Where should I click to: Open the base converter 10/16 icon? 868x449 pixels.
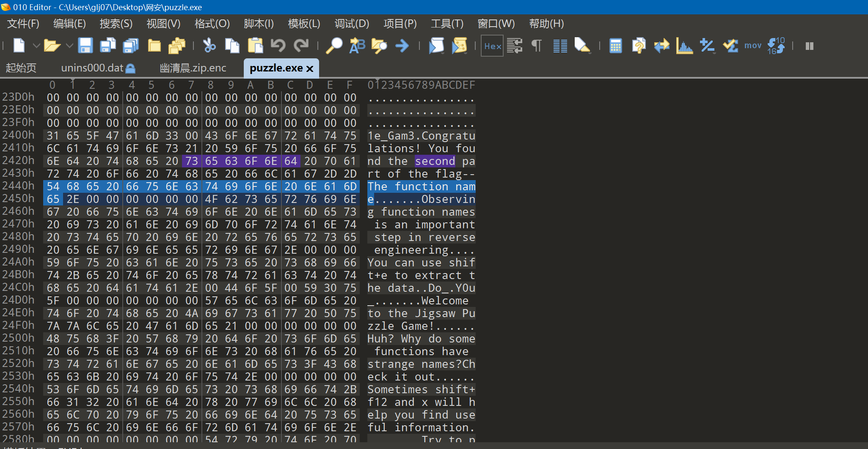pyautogui.click(x=776, y=46)
